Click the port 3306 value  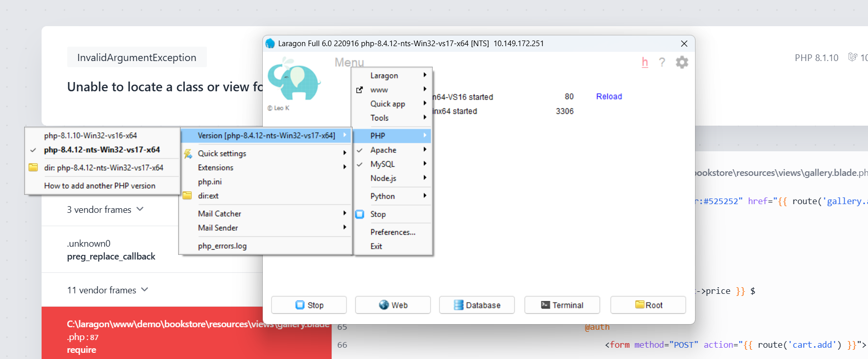click(565, 111)
